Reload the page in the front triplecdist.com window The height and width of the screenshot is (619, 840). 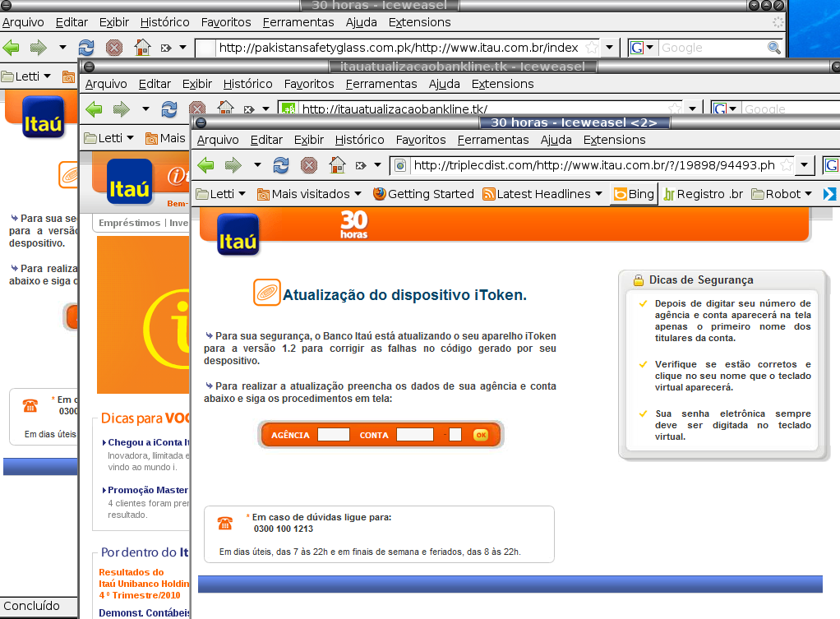[x=281, y=165]
